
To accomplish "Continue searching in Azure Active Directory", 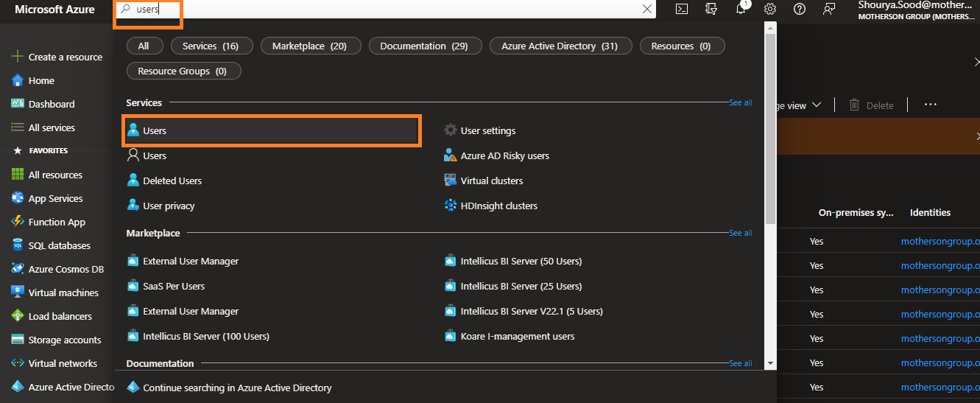I will coord(229,388).
